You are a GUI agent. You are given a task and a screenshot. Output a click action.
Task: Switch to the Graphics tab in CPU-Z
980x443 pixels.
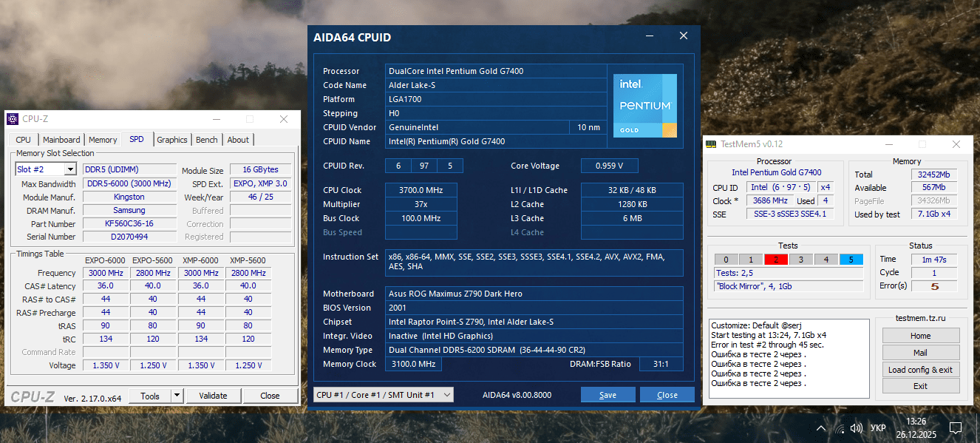tap(172, 140)
